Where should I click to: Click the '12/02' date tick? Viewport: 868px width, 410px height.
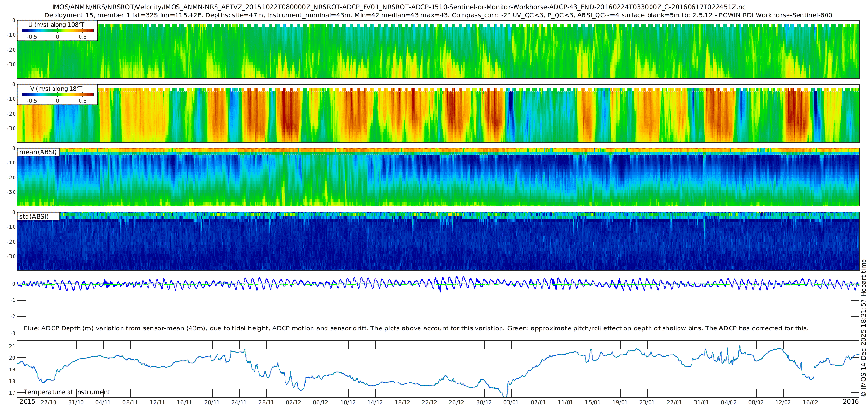tap(783, 403)
